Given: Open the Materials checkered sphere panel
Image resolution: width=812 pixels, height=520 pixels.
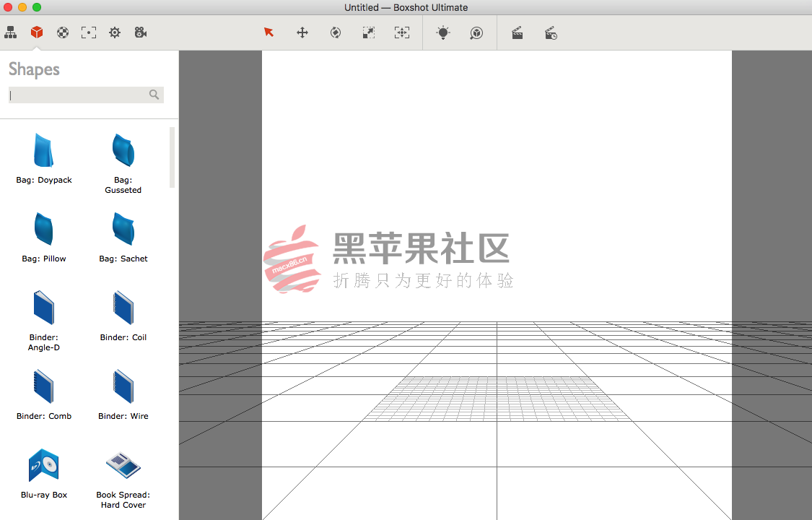Looking at the screenshot, I should pyautogui.click(x=63, y=32).
